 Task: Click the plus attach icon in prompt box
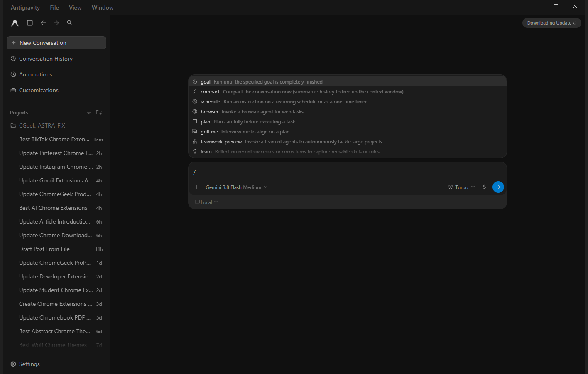pyautogui.click(x=197, y=187)
